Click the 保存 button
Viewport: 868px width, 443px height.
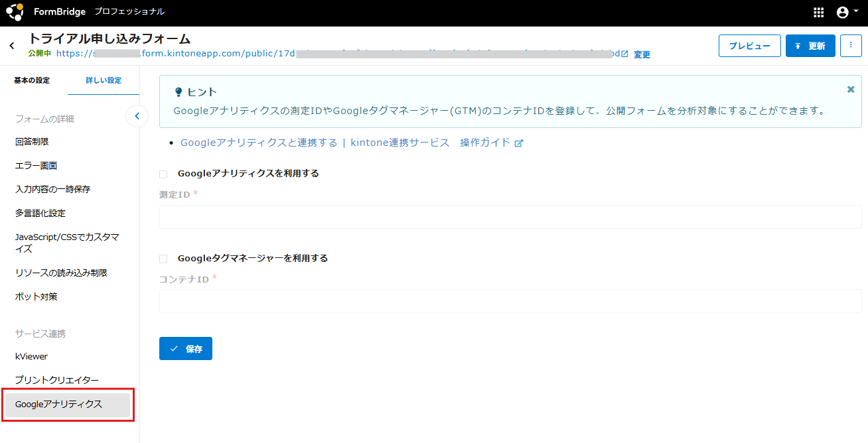pyautogui.click(x=186, y=349)
